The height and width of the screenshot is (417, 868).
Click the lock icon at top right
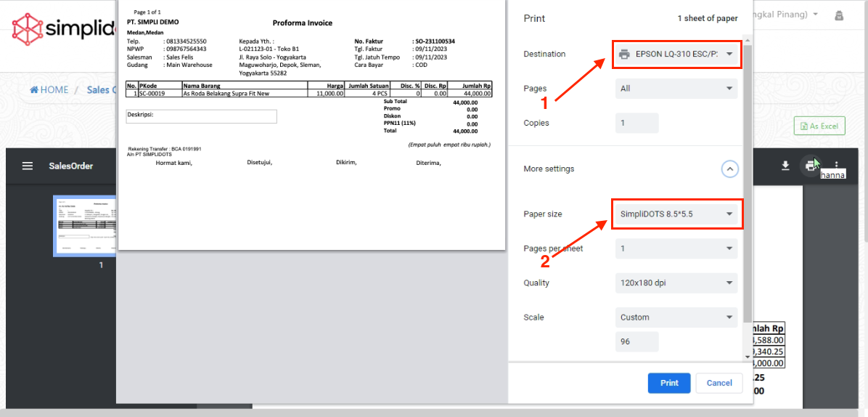839,15
